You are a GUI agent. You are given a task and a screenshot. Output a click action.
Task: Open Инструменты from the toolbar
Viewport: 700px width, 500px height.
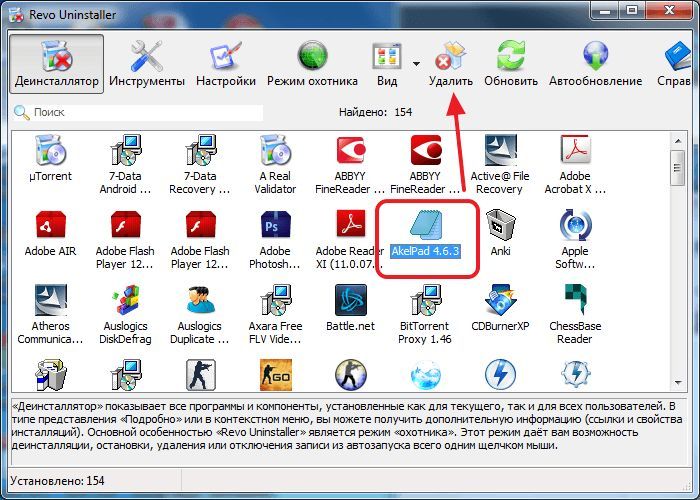[x=147, y=64]
